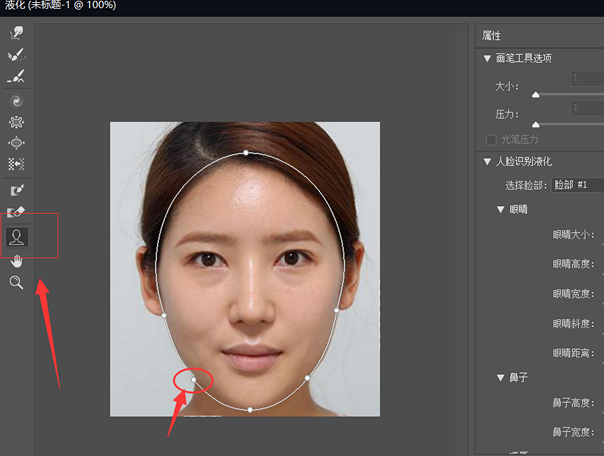604x456 pixels.
Task: Select the Bloat tool
Action: coord(17,143)
